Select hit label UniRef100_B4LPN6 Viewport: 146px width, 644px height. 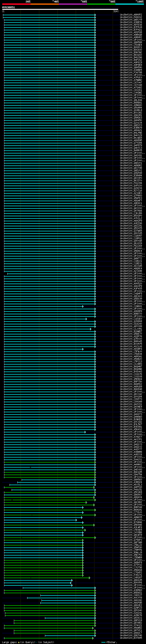pyautogui.click(x=131, y=133)
